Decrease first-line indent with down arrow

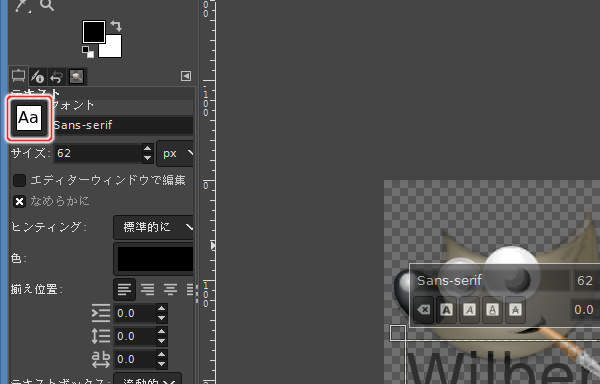161,318
